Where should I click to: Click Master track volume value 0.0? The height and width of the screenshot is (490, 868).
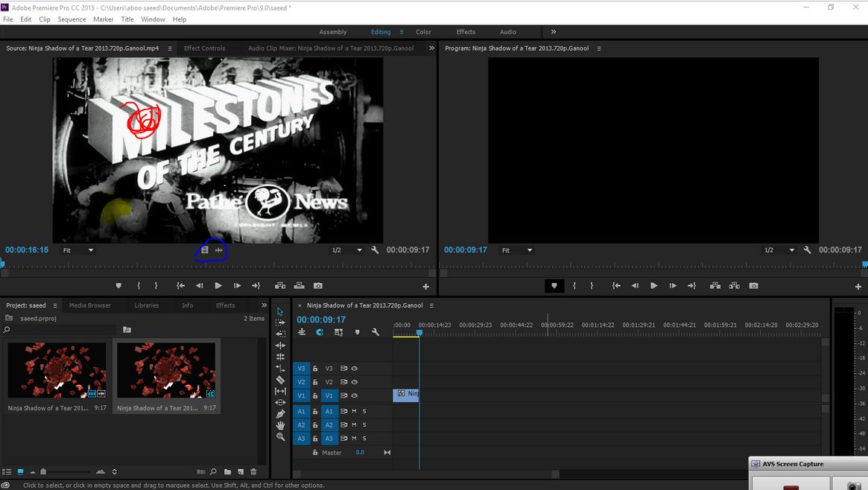[360, 452]
